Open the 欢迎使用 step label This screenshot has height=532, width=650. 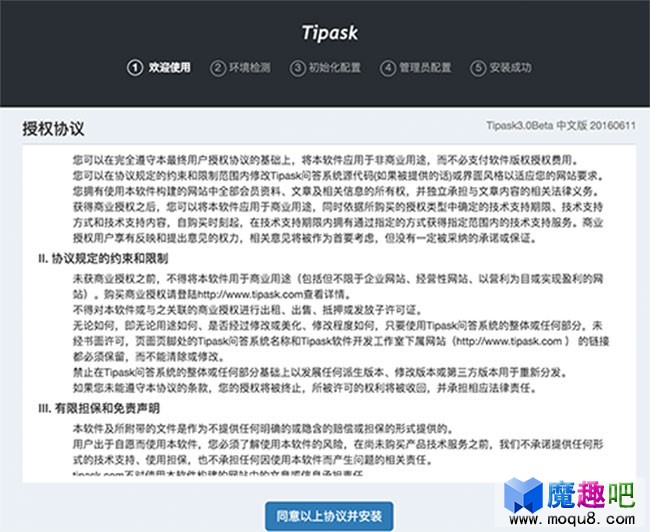170,68
